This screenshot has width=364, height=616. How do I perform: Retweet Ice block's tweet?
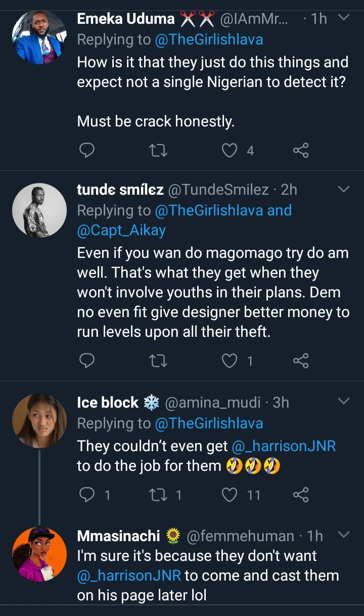pyautogui.click(x=159, y=494)
